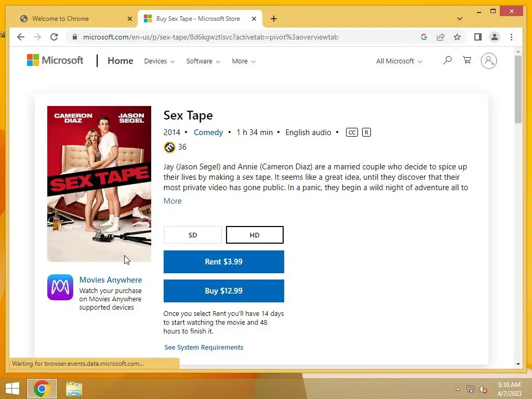The height and width of the screenshot is (399, 532).
Task: Open the Windows Start button
Action: click(12, 389)
